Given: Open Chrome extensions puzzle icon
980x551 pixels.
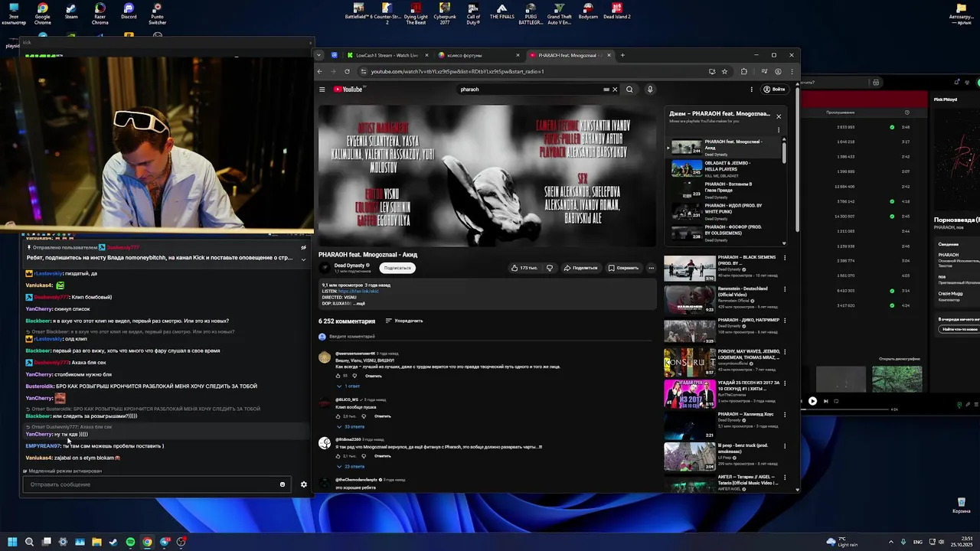Looking at the screenshot, I should pyautogui.click(x=744, y=71).
